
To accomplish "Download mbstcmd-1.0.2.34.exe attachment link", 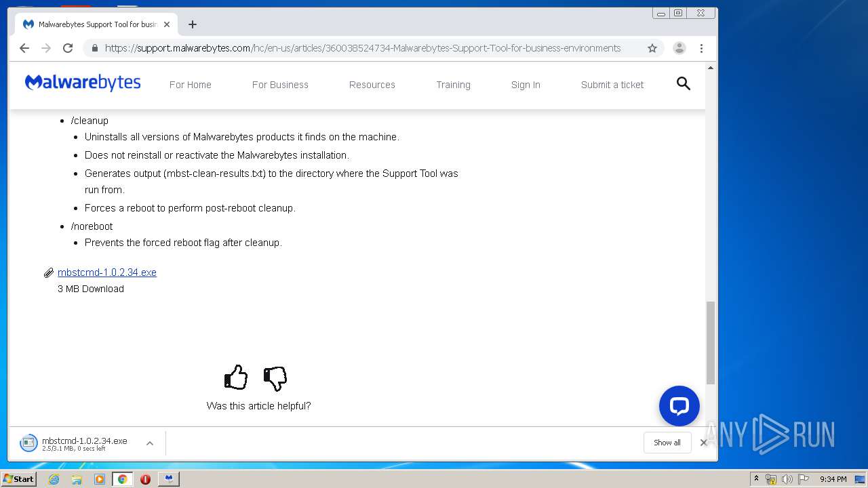I will pos(107,272).
